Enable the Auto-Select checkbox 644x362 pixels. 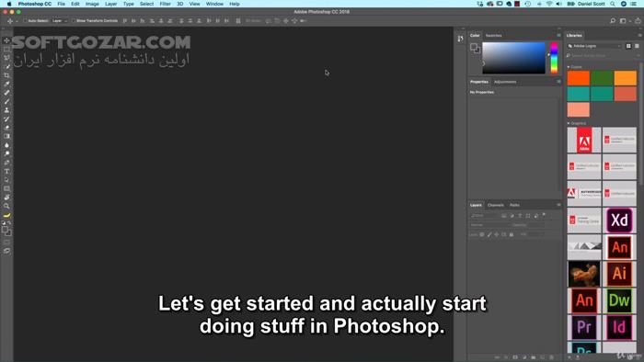pos(25,20)
